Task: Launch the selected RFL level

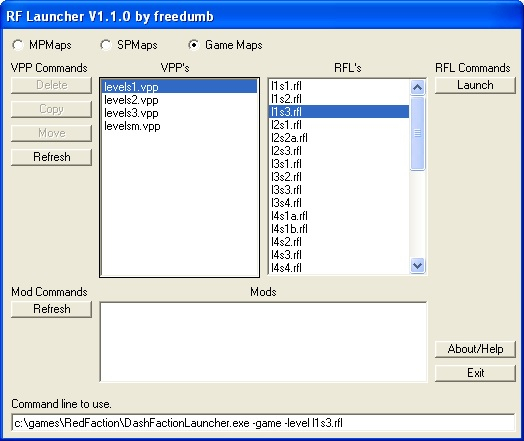Action: (x=475, y=85)
